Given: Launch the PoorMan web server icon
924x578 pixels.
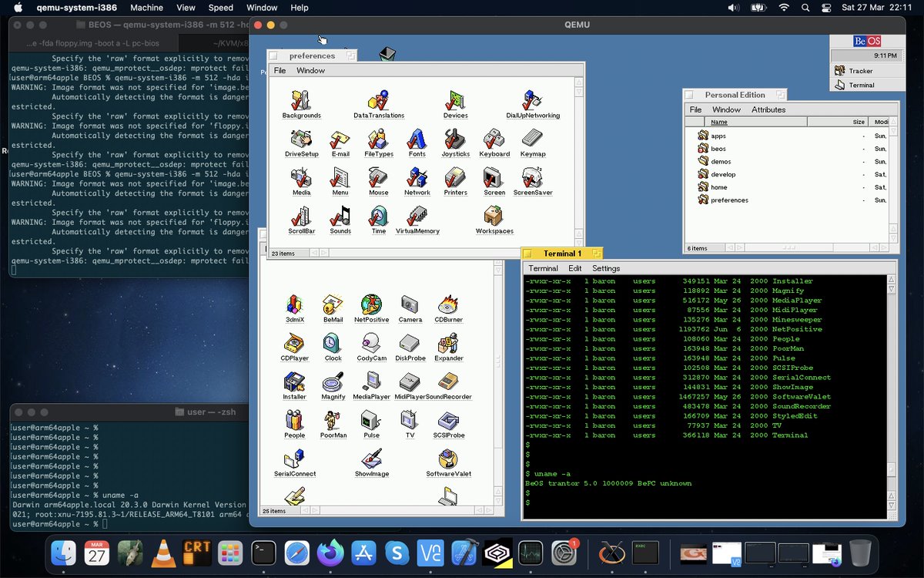Looking at the screenshot, I should click(x=333, y=420).
